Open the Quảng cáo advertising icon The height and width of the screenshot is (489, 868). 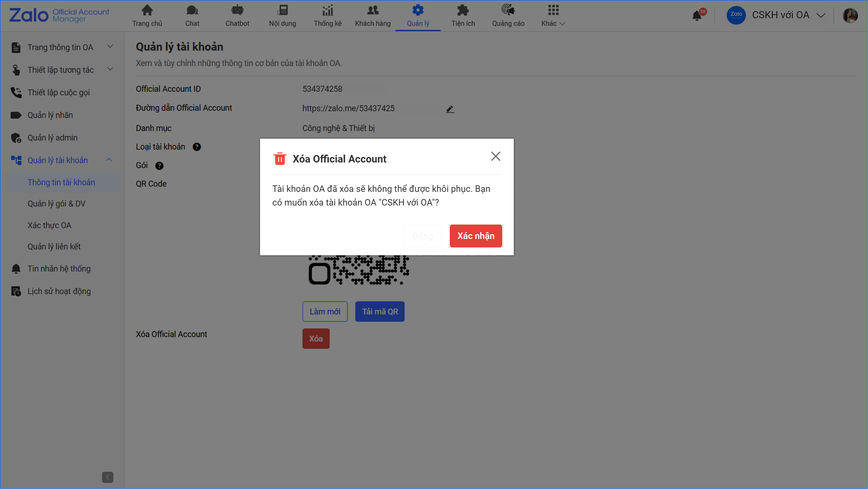pos(508,11)
